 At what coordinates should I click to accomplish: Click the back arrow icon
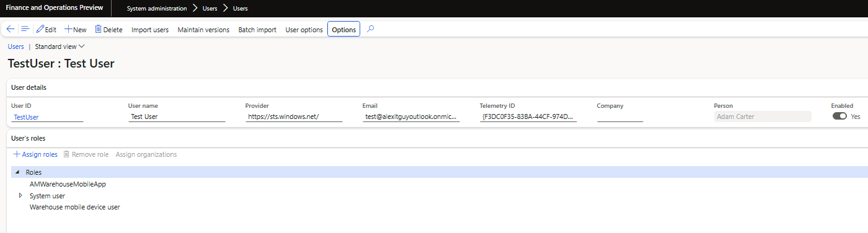point(11,29)
